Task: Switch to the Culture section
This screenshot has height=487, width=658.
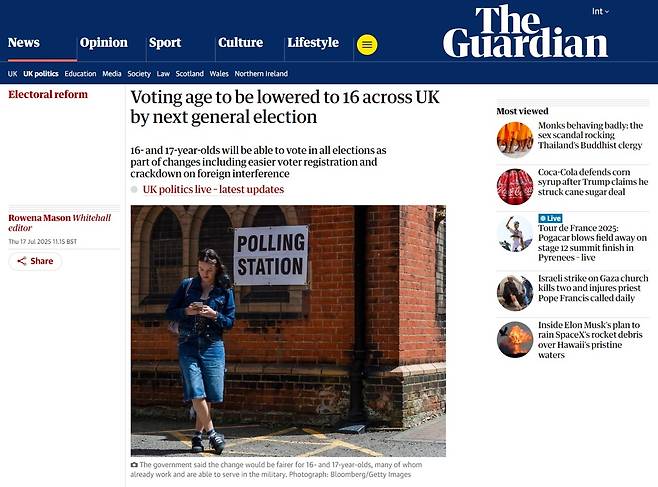Action: [240, 42]
